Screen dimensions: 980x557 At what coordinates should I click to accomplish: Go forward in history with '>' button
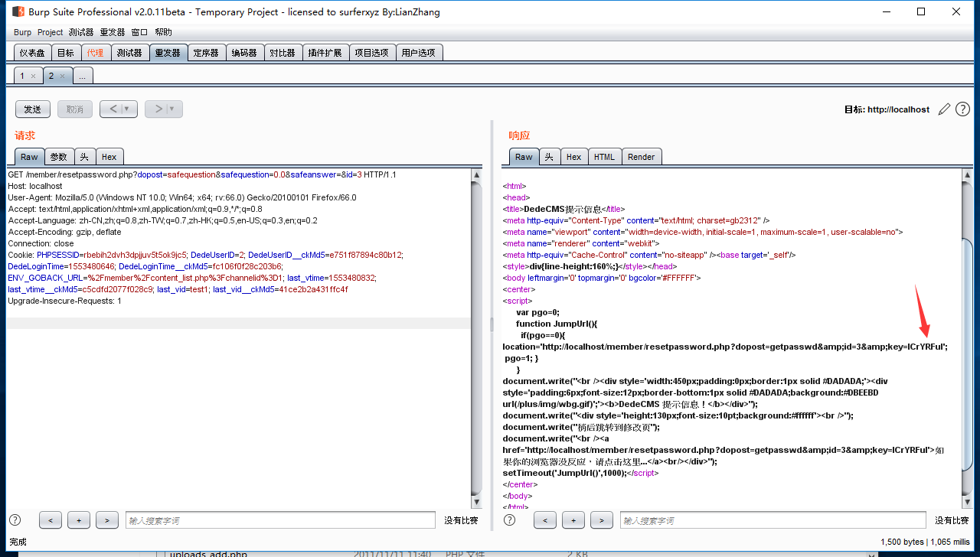[158, 109]
